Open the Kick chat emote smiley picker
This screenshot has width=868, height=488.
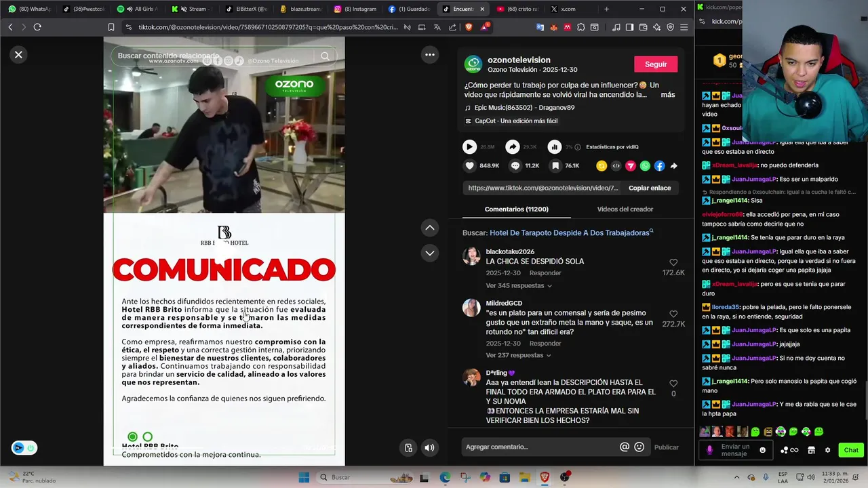pos(762,450)
